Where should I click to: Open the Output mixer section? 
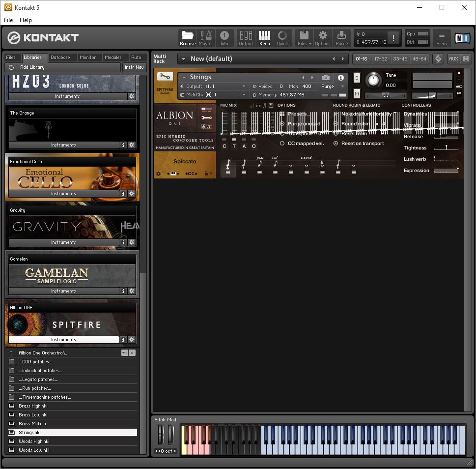click(246, 38)
